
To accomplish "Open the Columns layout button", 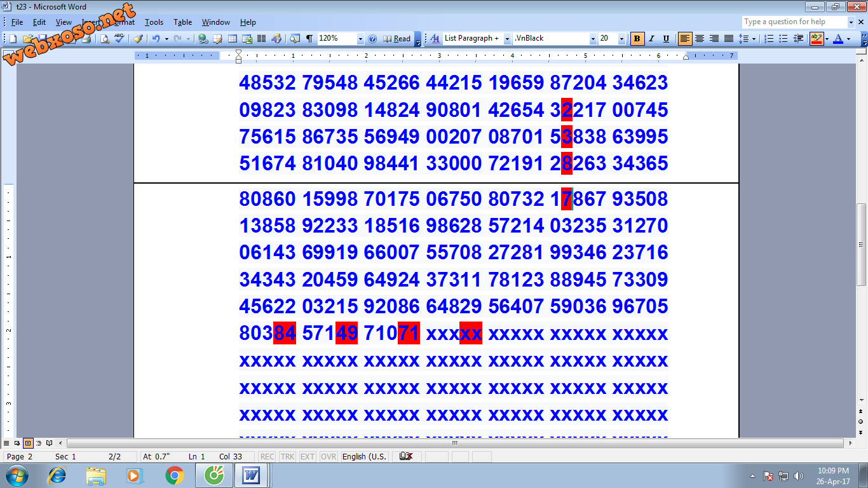I will [x=261, y=39].
